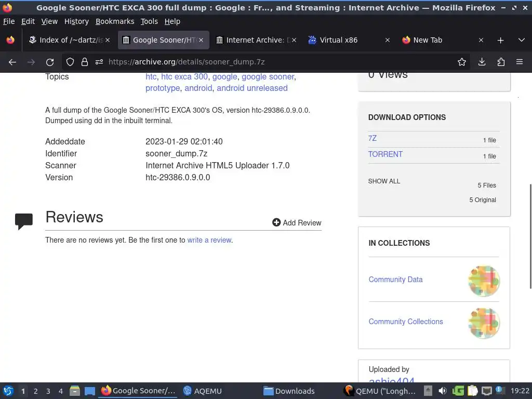Viewport: 532px width, 399px height.
Task: Open the History menu
Action: point(76,21)
